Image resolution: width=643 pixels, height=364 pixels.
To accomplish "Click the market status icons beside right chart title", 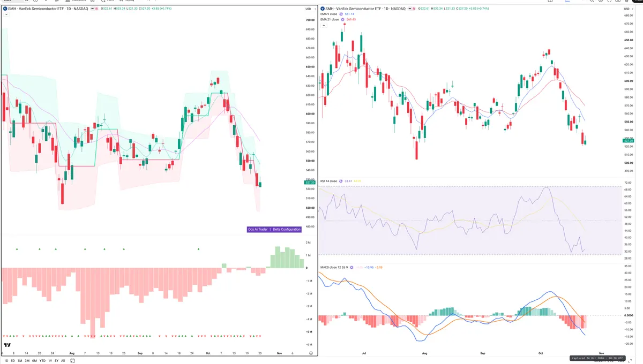I will click(x=412, y=9).
